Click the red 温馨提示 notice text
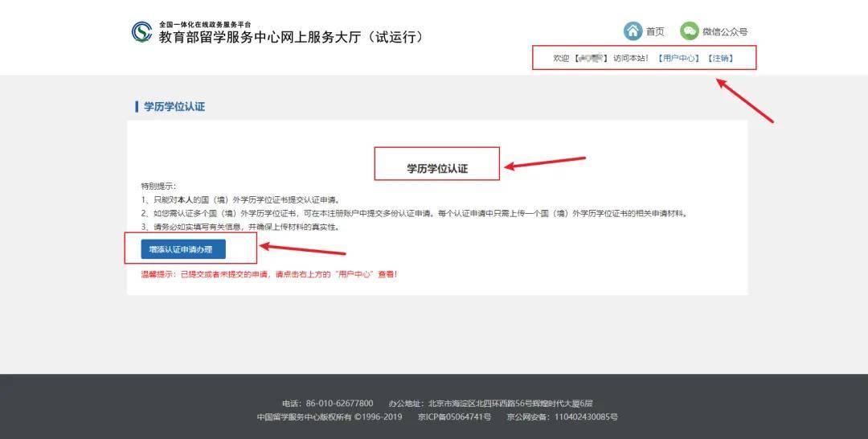Screen dimensions: 868x439 [x=269, y=274]
